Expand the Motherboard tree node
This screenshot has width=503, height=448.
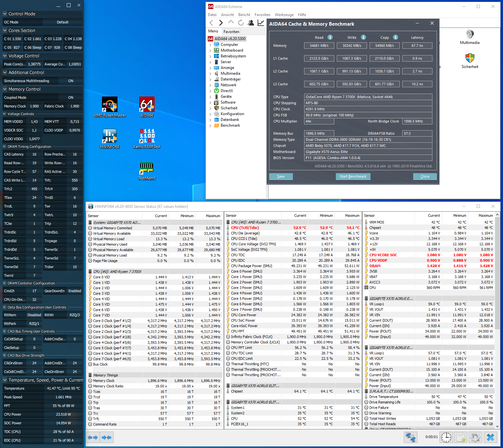pos(210,51)
